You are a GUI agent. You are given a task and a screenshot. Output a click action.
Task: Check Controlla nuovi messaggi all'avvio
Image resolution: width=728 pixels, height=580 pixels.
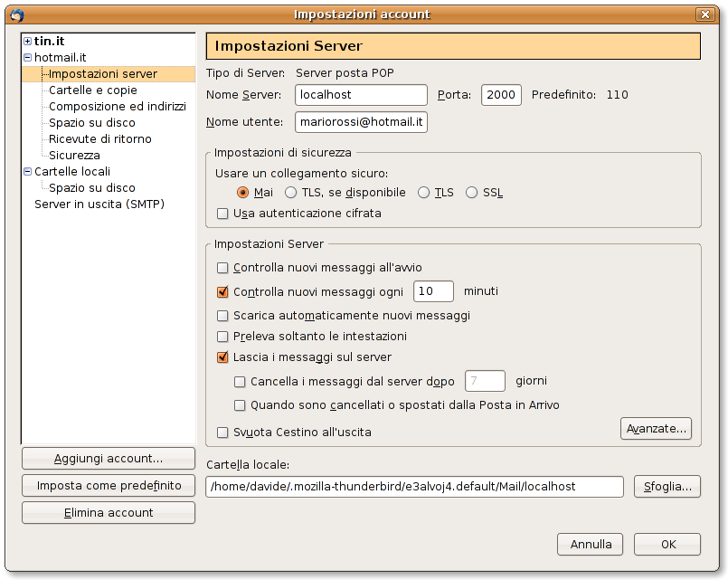click(223, 268)
